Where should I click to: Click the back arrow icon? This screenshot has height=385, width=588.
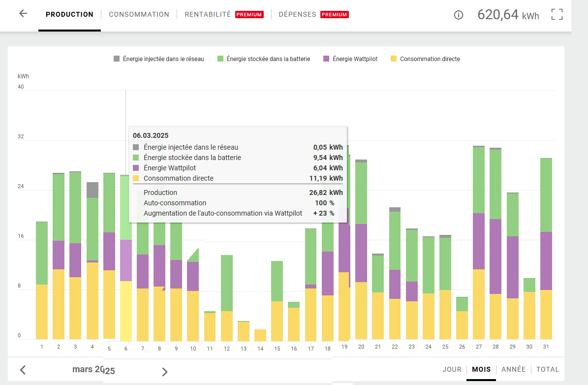(23, 14)
